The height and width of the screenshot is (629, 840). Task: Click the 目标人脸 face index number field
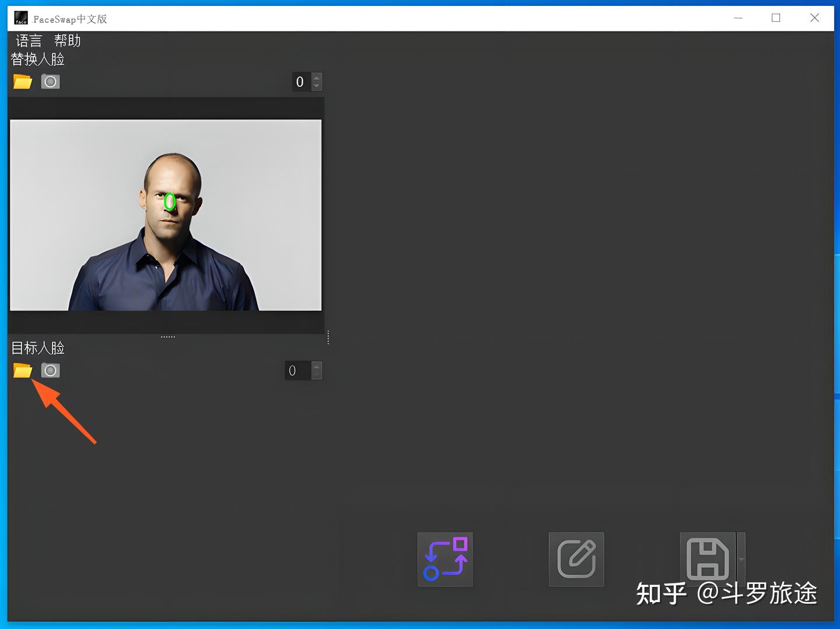tap(298, 371)
